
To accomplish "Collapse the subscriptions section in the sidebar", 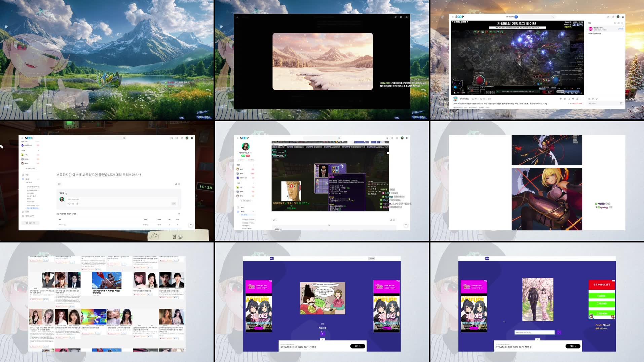I will (x=38, y=151).
